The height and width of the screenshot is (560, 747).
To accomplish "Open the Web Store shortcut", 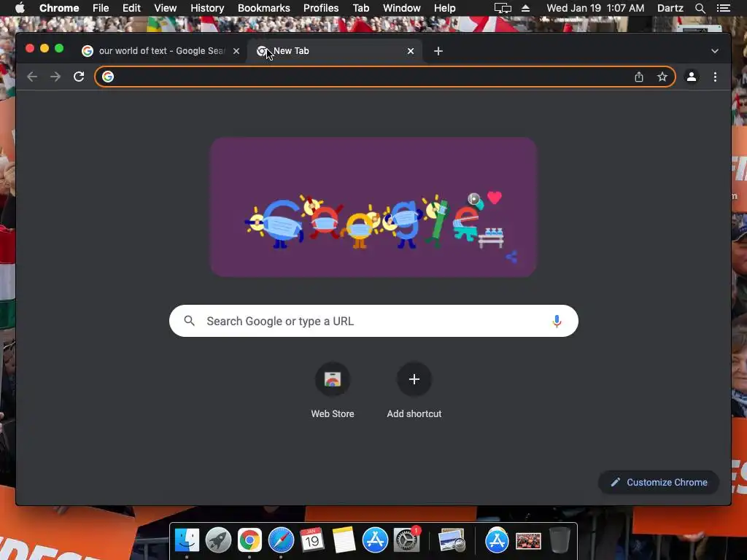I will (333, 391).
